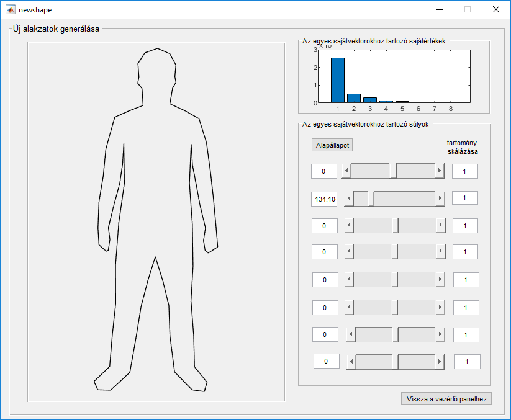The height and width of the screenshot is (420, 511).
Task: Click the eighth slider's left arrow
Action: [351, 361]
